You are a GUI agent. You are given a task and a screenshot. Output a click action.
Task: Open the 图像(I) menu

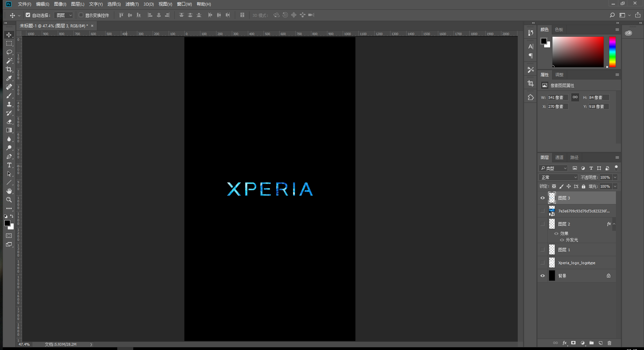point(60,4)
